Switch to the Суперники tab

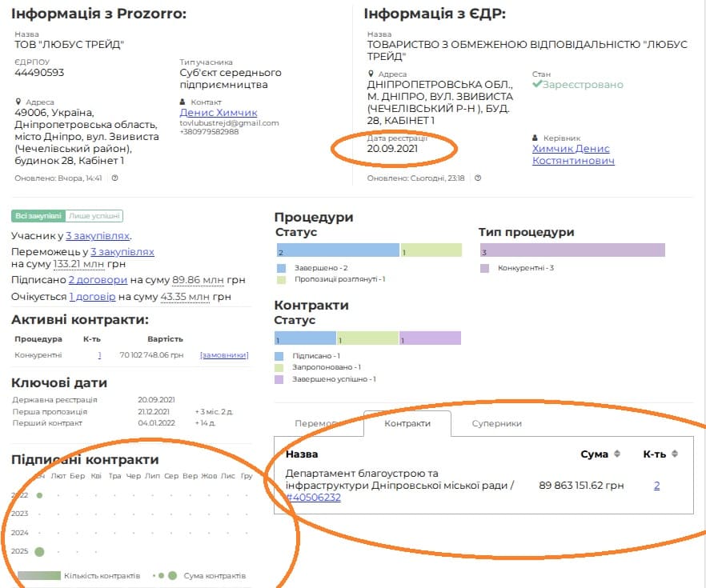click(x=496, y=423)
